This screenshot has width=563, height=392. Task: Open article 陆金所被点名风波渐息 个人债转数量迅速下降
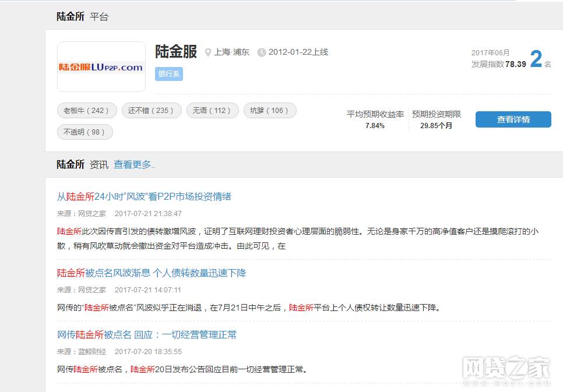(152, 273)
